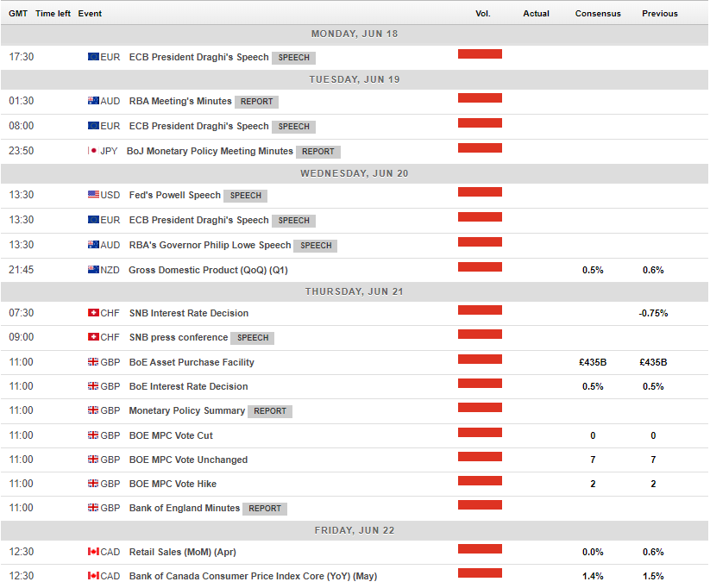710x588 pixels.
Task: Open the SNB Interest Rate Decision event
Action: tap(189, 313)
